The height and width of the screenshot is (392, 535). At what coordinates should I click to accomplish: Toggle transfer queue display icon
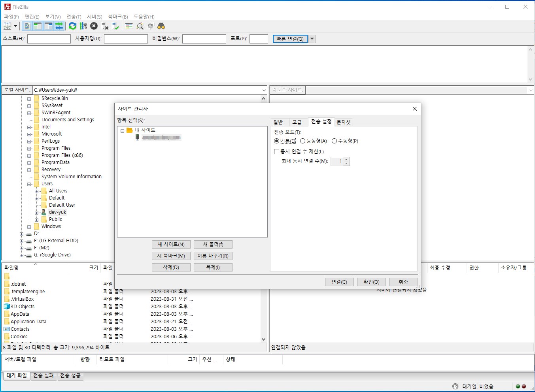[59, 26]
